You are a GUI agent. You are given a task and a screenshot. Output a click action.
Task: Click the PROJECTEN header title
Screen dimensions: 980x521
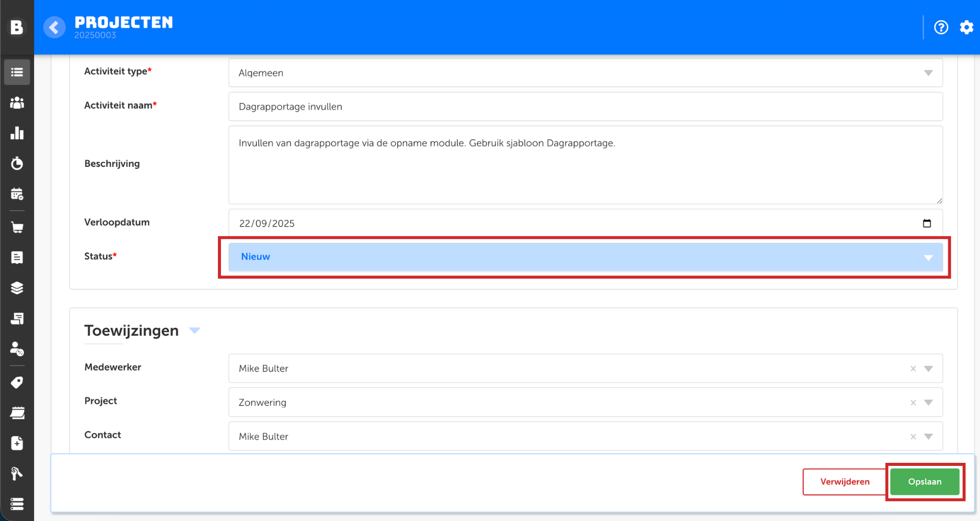pos(124,22)
